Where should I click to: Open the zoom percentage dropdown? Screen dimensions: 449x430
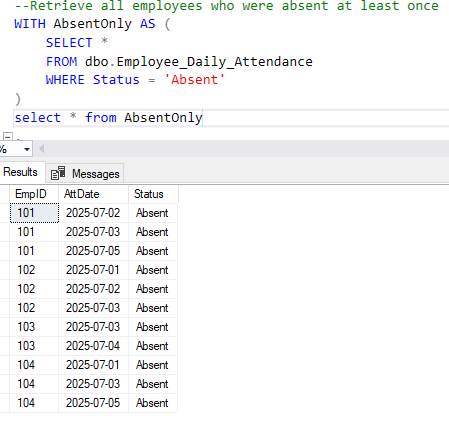click(x=27, y=149)
